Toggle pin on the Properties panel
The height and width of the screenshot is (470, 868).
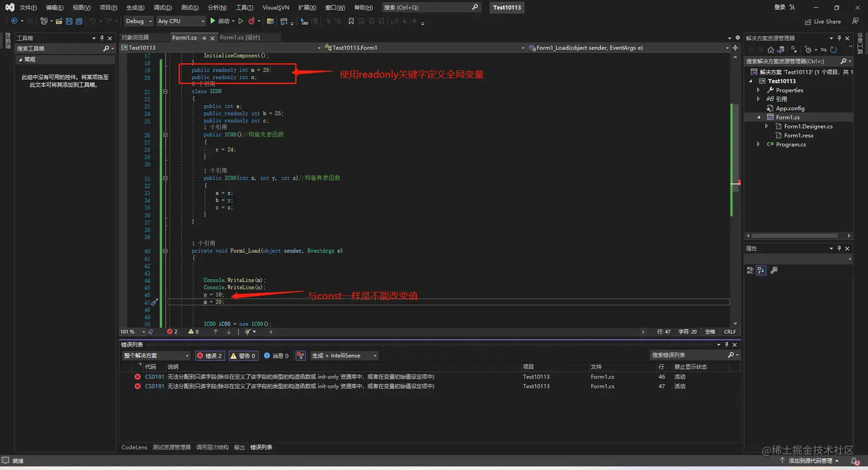[x=839, y=248]
